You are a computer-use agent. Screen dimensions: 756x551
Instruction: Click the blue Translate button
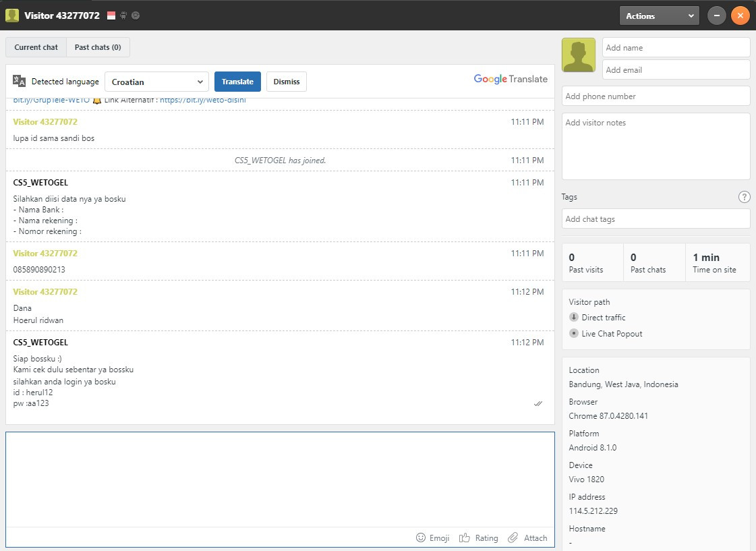pos(237,82)
